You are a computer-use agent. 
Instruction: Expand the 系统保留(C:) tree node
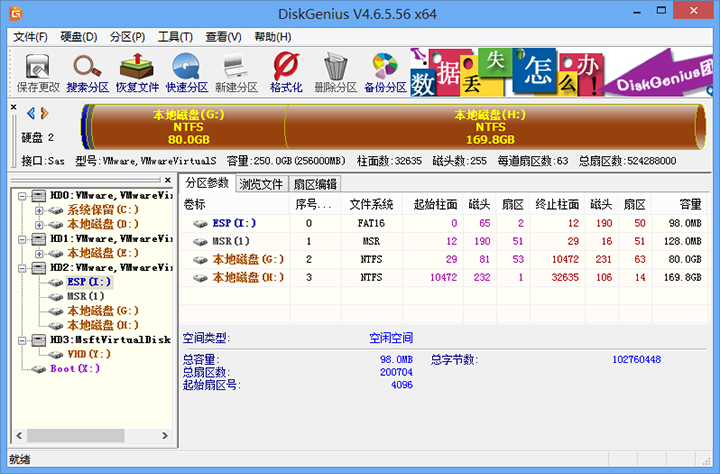coord(39,211)
